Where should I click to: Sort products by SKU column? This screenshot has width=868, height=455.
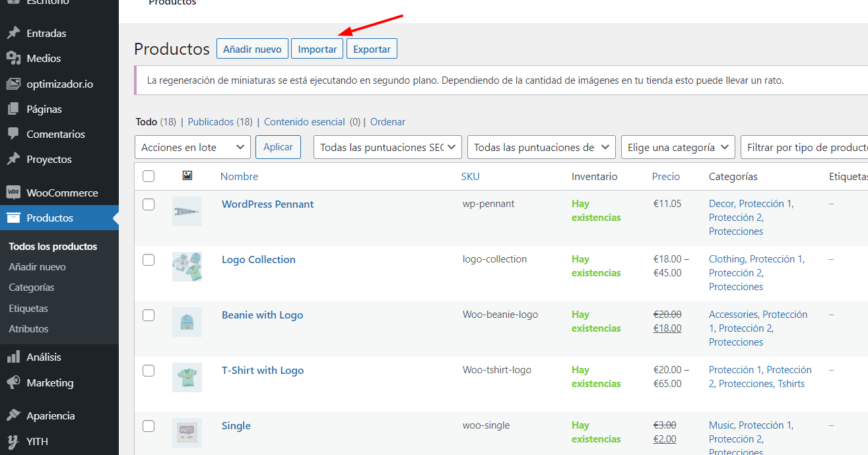[x=470, y=176]
